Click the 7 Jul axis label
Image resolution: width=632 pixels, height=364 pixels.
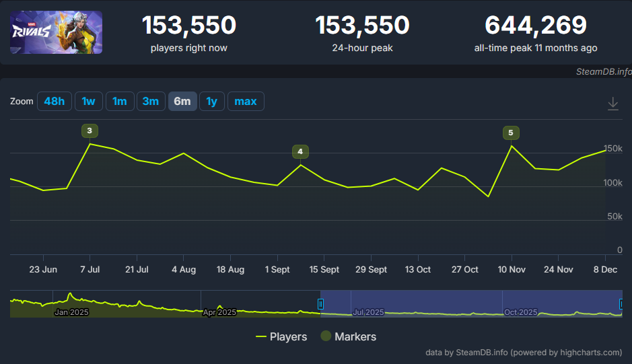[90, 269]
